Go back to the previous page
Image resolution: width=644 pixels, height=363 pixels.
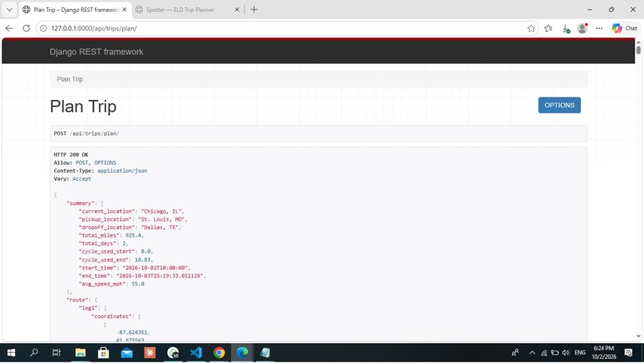pos(9,28)
